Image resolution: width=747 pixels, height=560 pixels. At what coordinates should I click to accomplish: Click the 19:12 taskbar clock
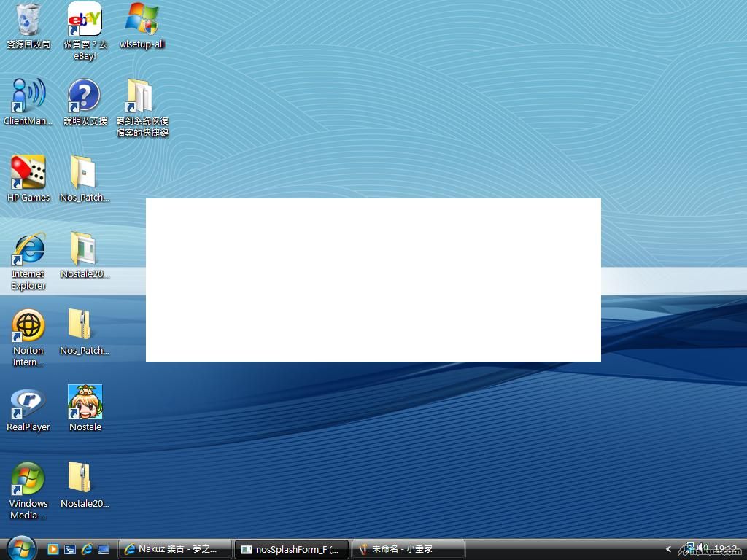click(x=726, y=549)
